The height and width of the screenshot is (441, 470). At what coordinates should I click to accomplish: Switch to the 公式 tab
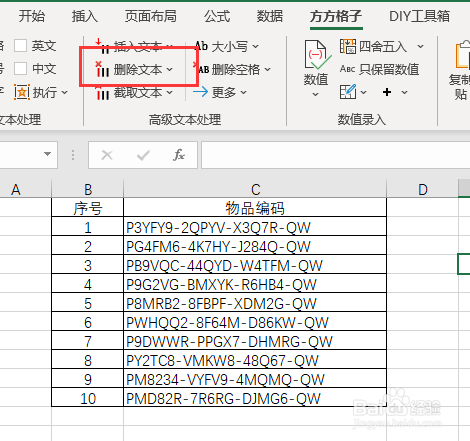(x=217, y=16)
